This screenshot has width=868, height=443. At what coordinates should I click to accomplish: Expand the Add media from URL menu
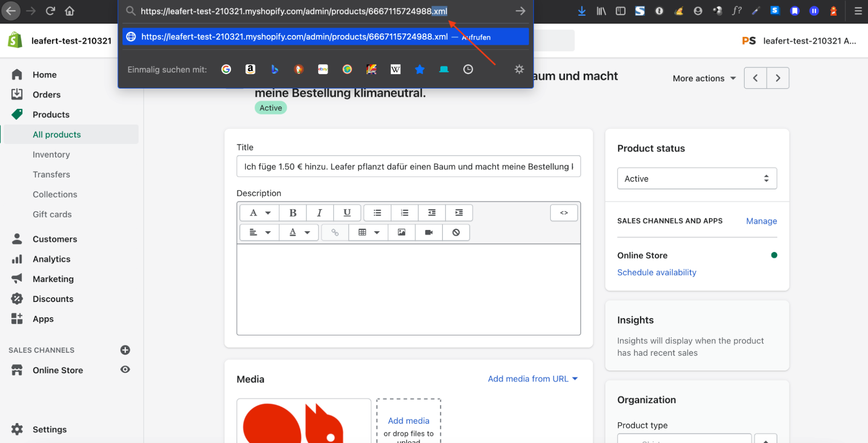[x=532, y=378]
